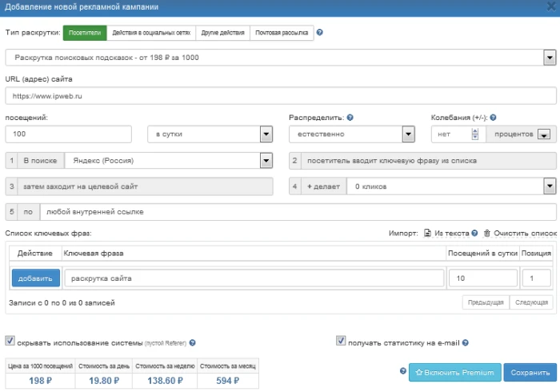
Task: Click help icon next to empty Referer option
Action: [x=192, y=342]
